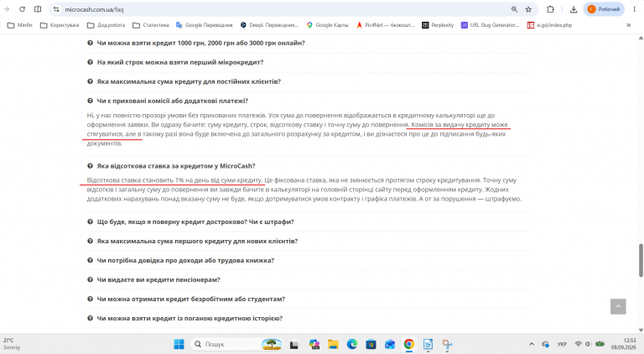Expand question about credits for pensioners
Screen dimensions: 644x354
(x=153, y=279)
